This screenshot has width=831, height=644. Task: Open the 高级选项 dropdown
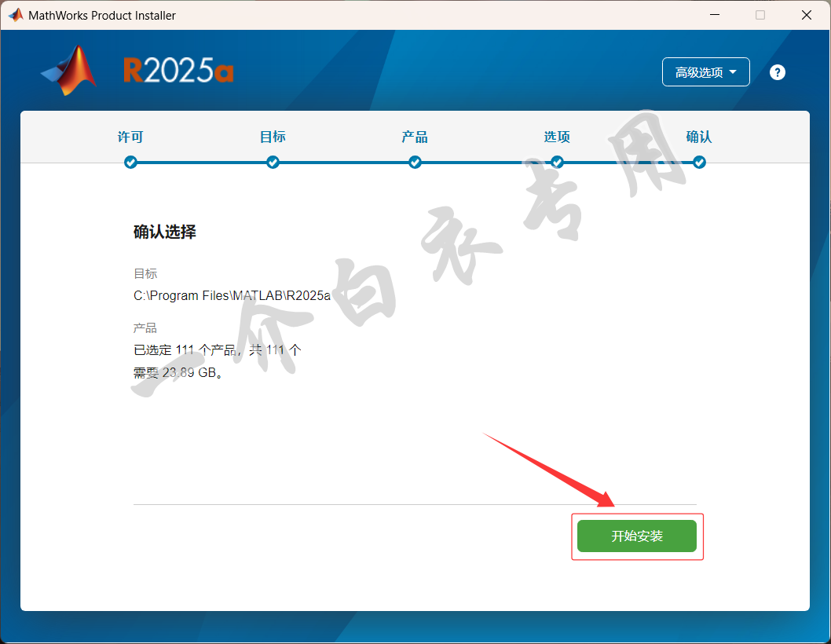[706, 72]
